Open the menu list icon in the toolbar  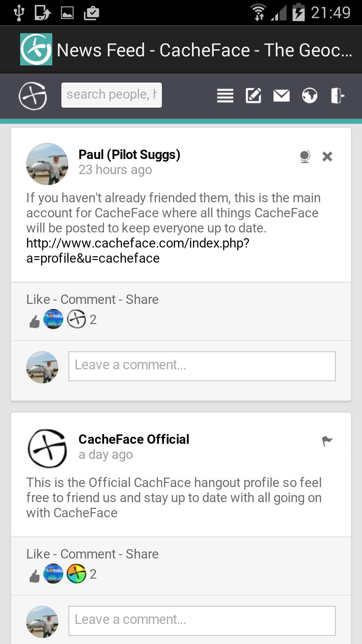pos(225,96)
